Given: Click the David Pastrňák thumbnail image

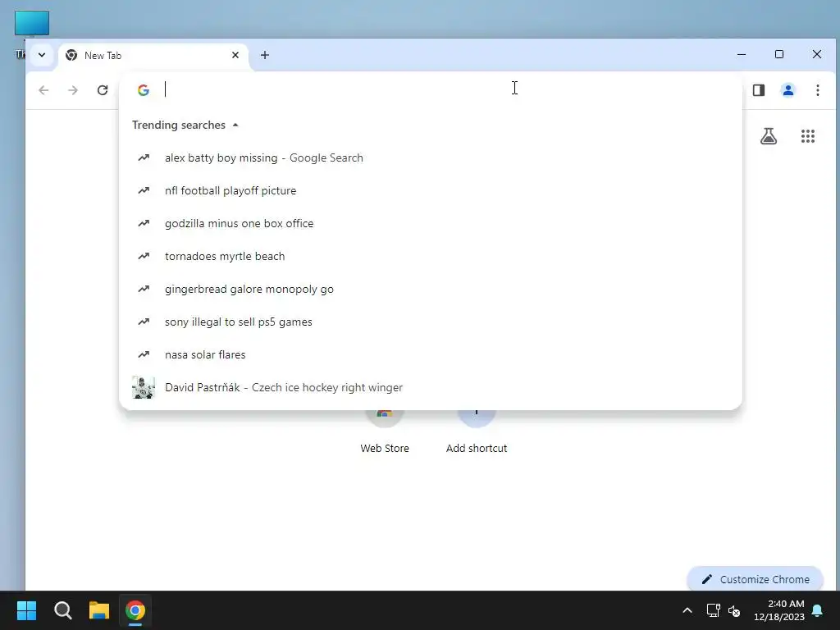Looking at the screenshot, I should pos(144,387).
